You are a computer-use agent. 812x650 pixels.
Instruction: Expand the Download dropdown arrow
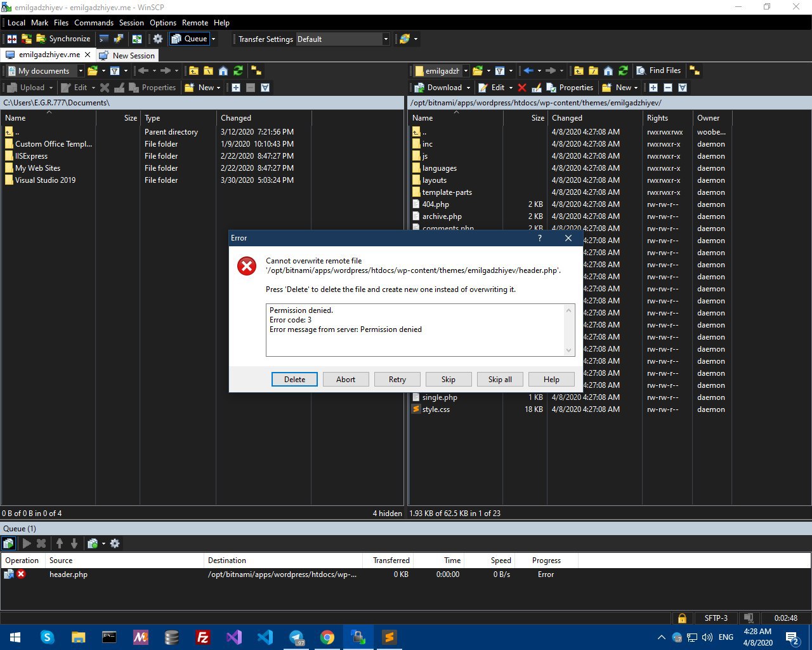[x=468, y=88]
